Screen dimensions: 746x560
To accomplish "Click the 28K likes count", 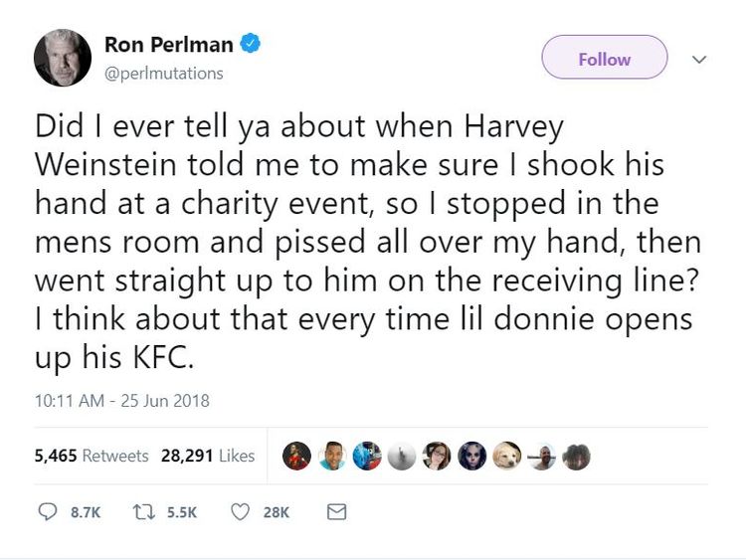I will 277,512.
